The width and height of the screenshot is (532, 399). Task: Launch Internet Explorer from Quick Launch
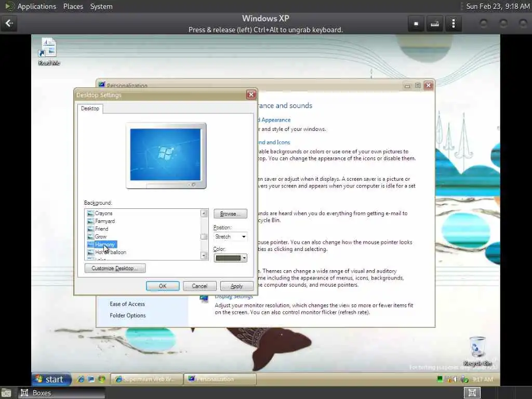coord(81,379)
